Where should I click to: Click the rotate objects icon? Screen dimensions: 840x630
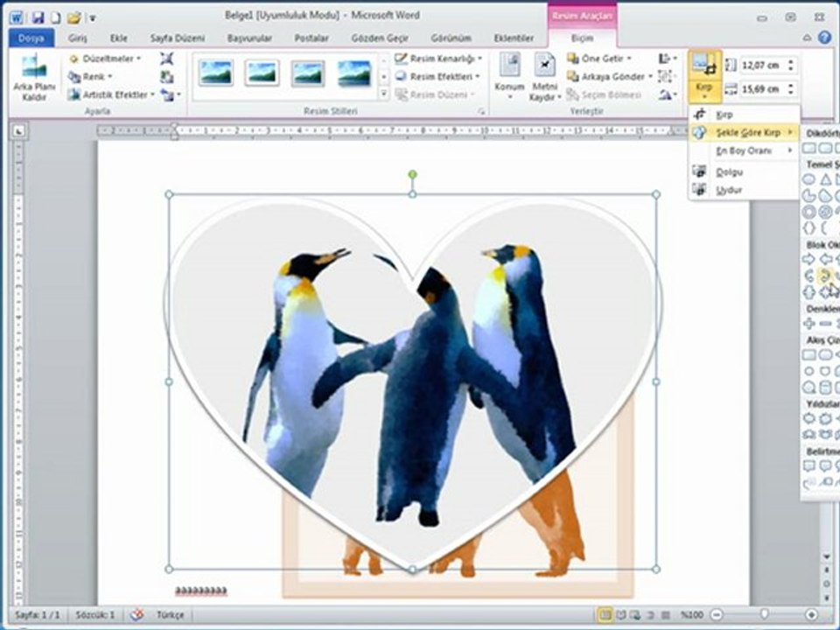(x=668, y=94)
